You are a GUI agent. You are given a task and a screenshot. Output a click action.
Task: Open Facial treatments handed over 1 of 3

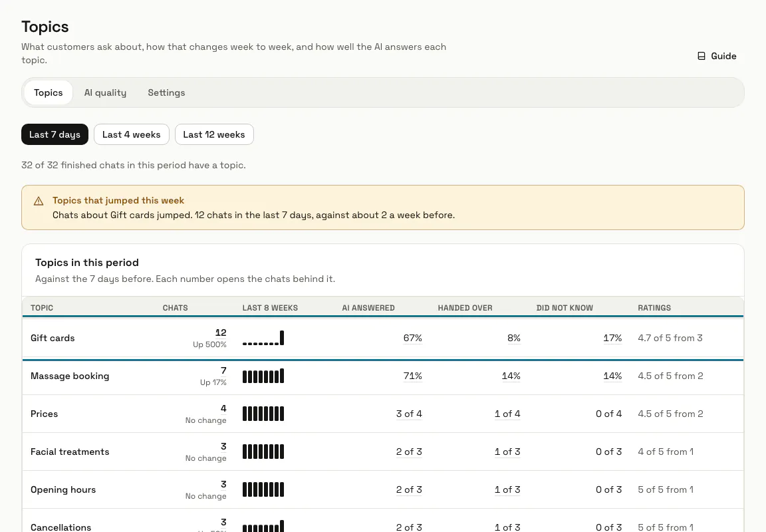(507, 452)
